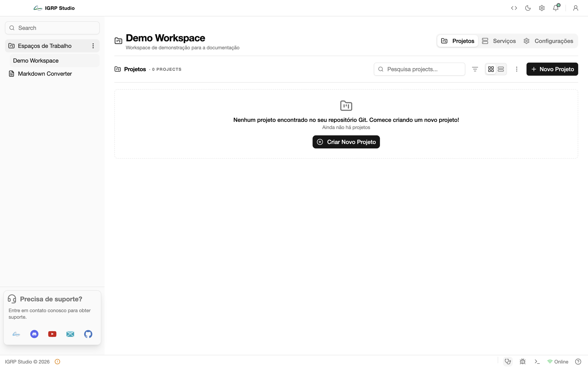Open the user profile icon
The height and width of the screenshot is (368, 588).
pos(576,8)
